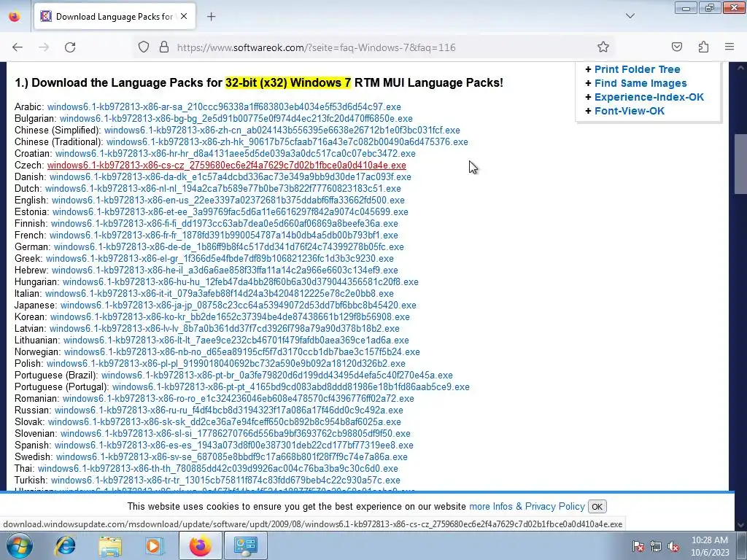Open network status tray icon
The width and height of the screenshot is (747, 560).
(x=656, y=547)
